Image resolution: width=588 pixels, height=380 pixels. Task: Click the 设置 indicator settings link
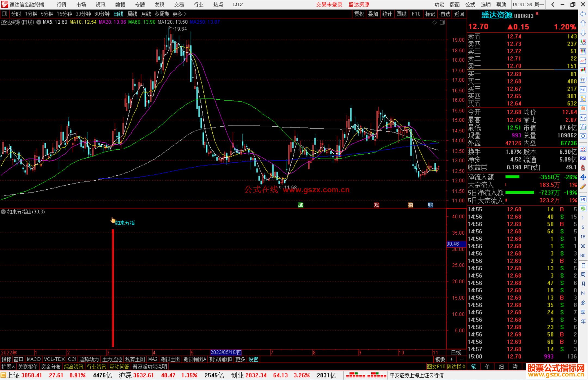(x=253, y=359)
